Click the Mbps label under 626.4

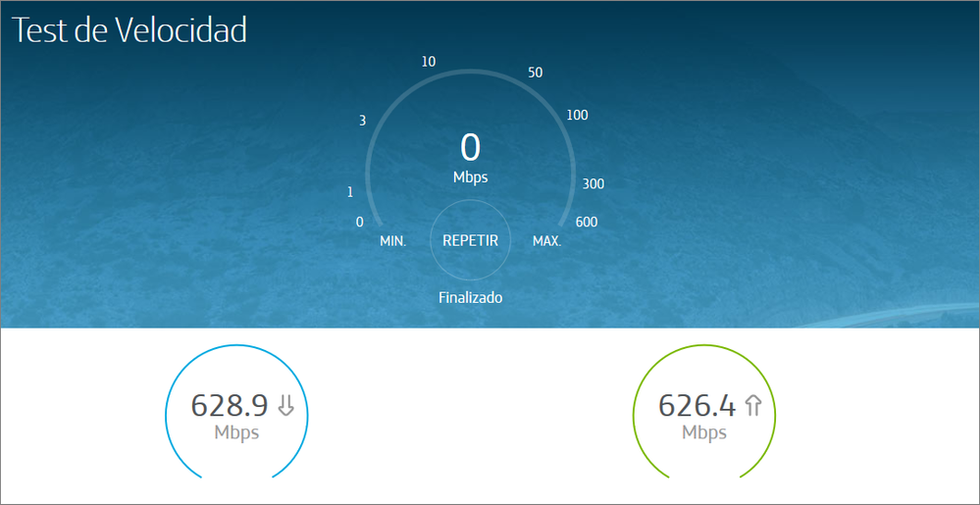click(x=704, y=432)
